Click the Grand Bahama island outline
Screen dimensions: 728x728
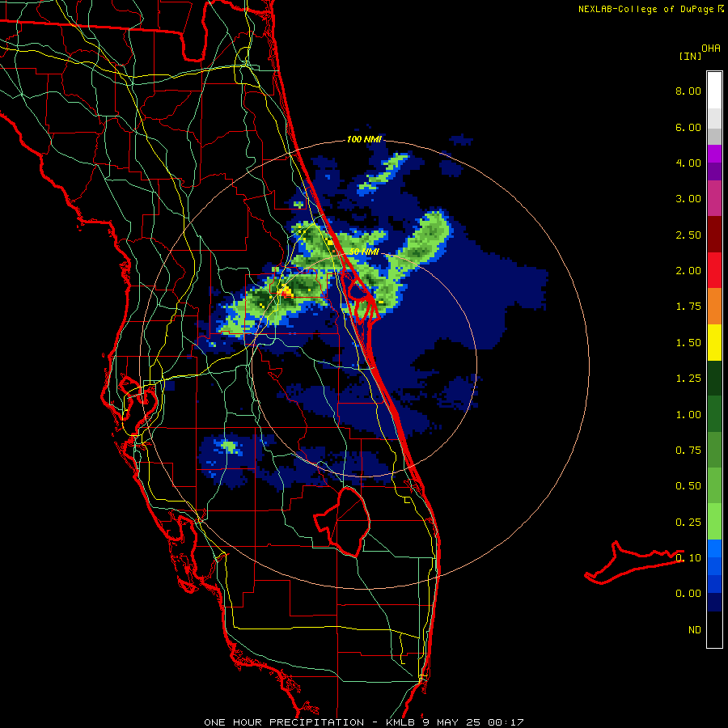[x=633, y=562]
